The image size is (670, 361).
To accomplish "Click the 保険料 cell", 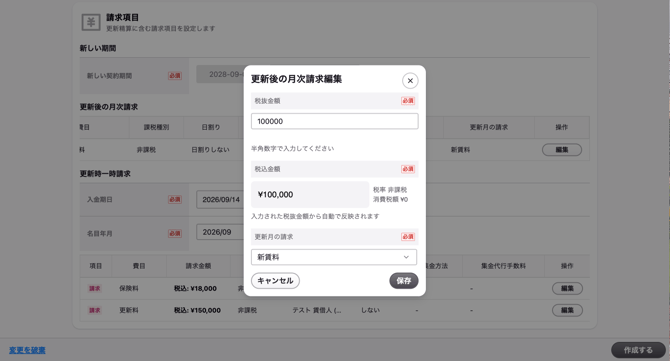I will click(x=129, y=288).
